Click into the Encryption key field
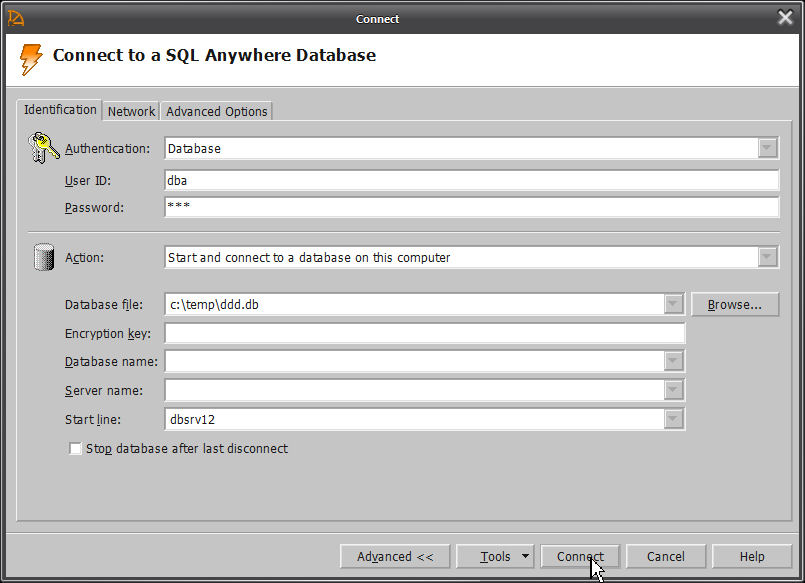The width and height of the screenshot is (805, 583). pos(425,333)
